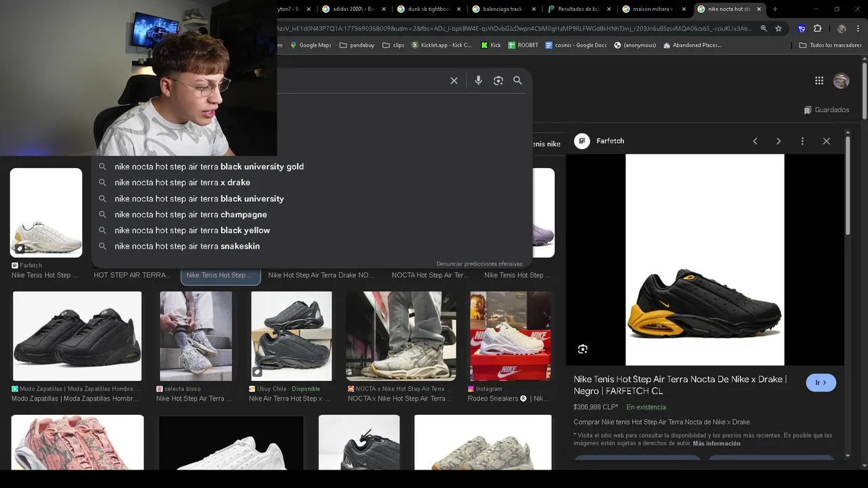
Task: Open the Google account avatar
Action: click(x=841, y=81)
